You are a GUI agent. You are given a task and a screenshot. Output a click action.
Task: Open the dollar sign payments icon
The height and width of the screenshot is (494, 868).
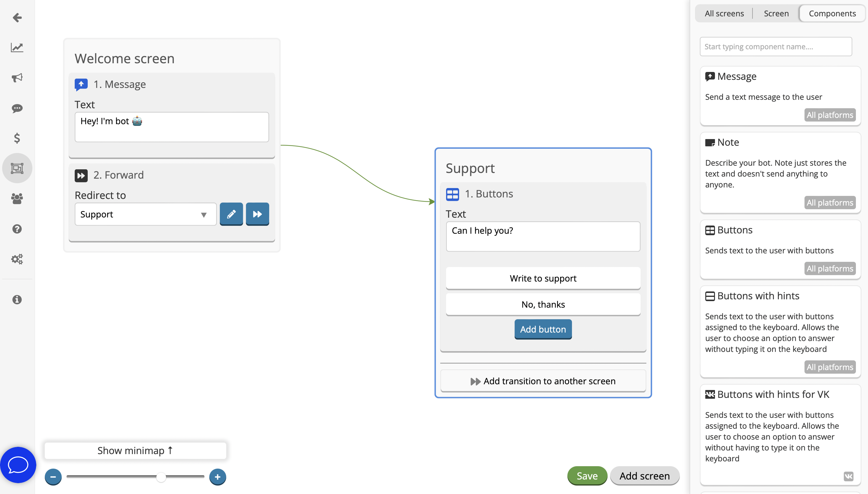[x=17, y=138]
